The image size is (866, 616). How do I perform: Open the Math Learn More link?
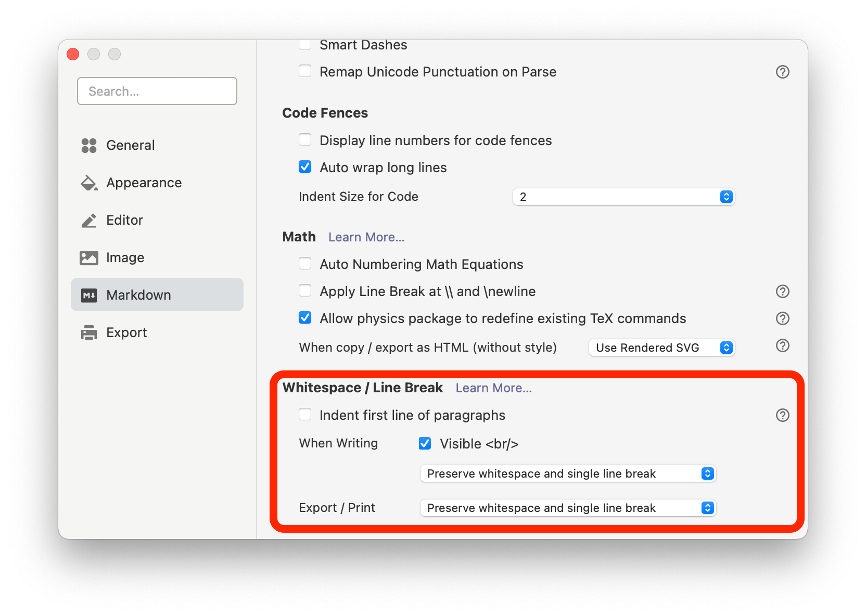point(366,237)
